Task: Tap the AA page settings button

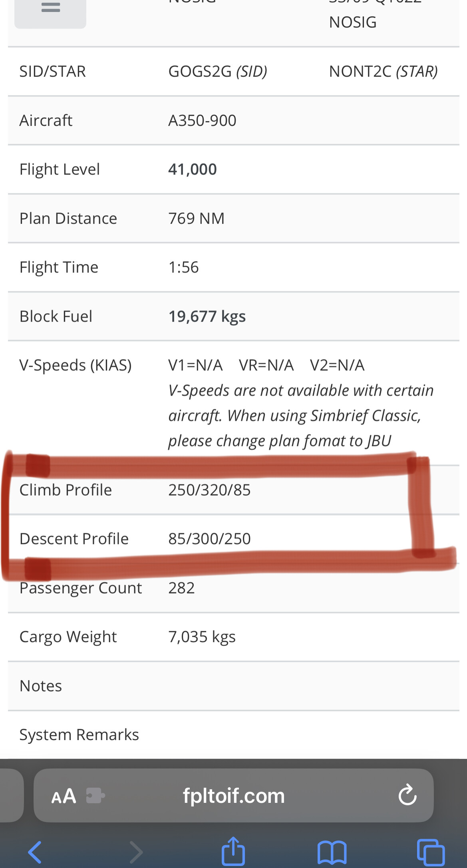Action: (x=64, y=796)
